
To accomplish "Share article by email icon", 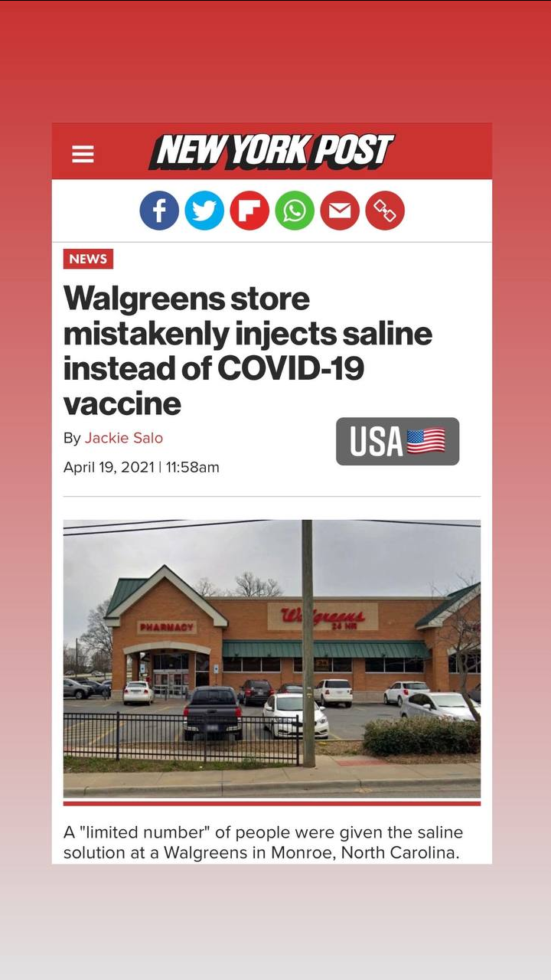I will (x=340, y=211).
